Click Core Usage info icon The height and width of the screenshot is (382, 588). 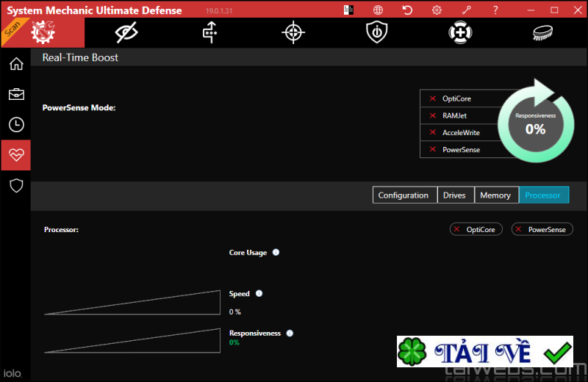(276, 252)
